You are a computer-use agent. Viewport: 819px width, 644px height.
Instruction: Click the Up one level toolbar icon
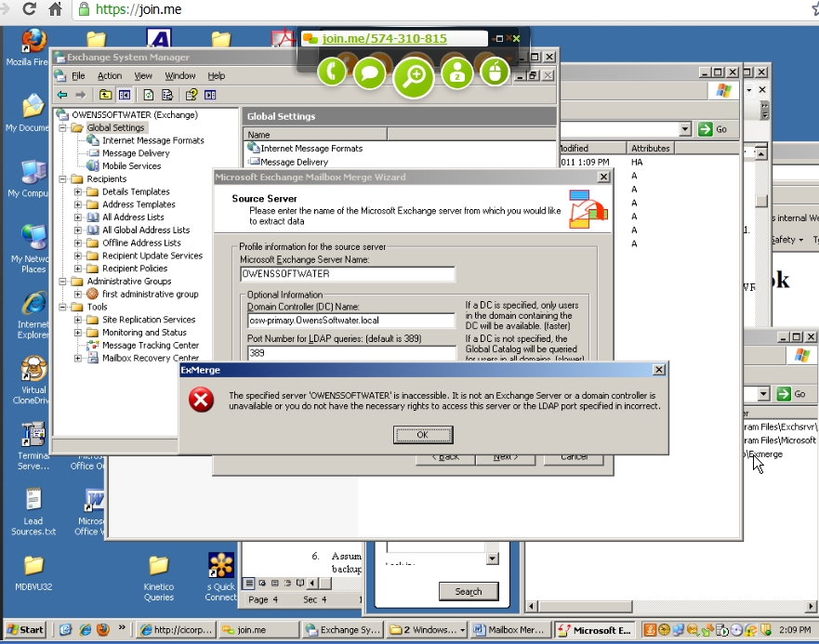pos(105,95)
